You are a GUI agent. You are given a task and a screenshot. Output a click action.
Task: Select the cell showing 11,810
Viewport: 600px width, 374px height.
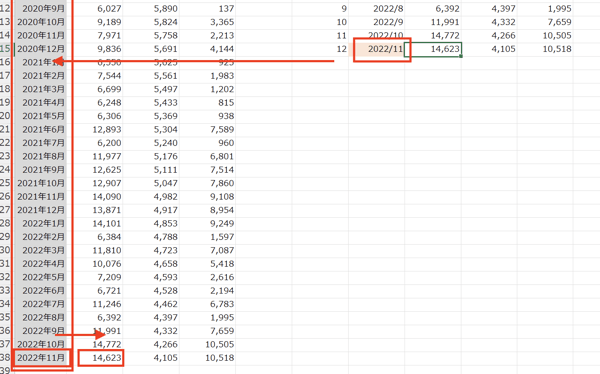pos(95,250)
